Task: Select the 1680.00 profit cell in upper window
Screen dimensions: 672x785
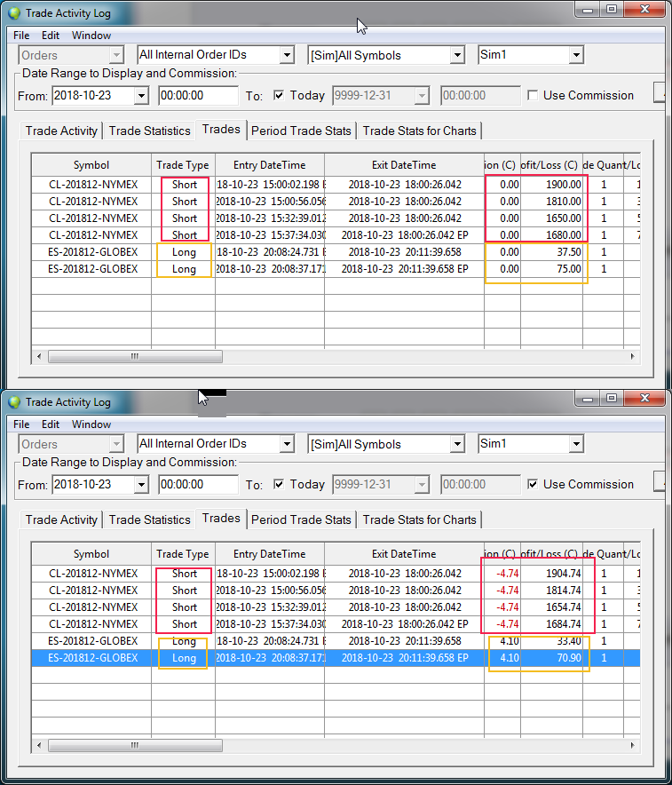Action: point(551,235)
